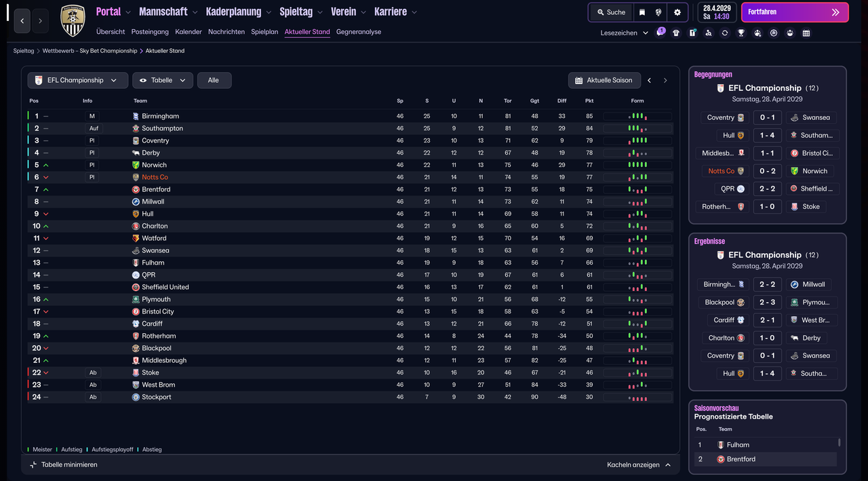Click Watford's club badge in the table

tap(136, 238)
